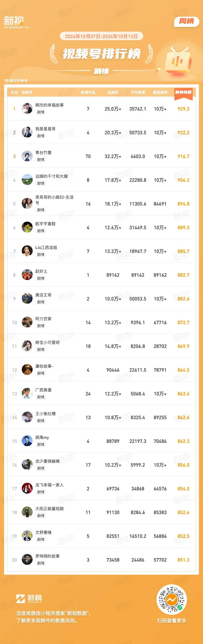Click avatar of 航宇宇童鞋
This screenshot has width=203, height=644.
[27, 227]
